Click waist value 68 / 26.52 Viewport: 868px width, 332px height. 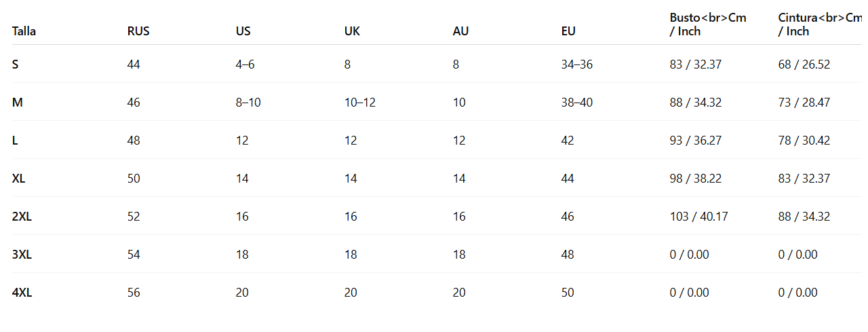(x=804, y=64)
